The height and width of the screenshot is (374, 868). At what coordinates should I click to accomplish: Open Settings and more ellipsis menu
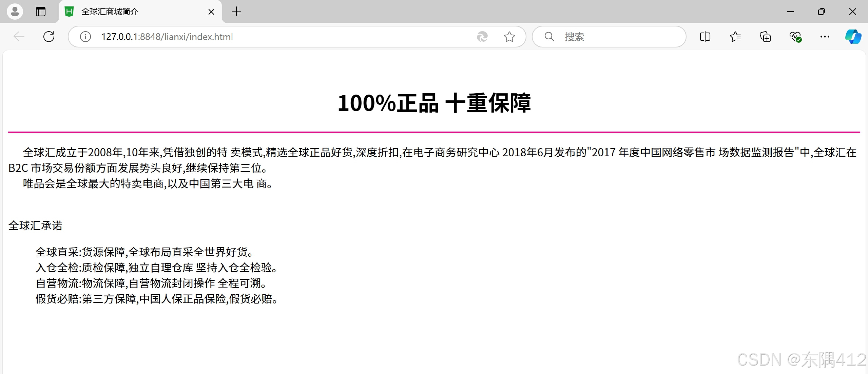pos(825,37)
